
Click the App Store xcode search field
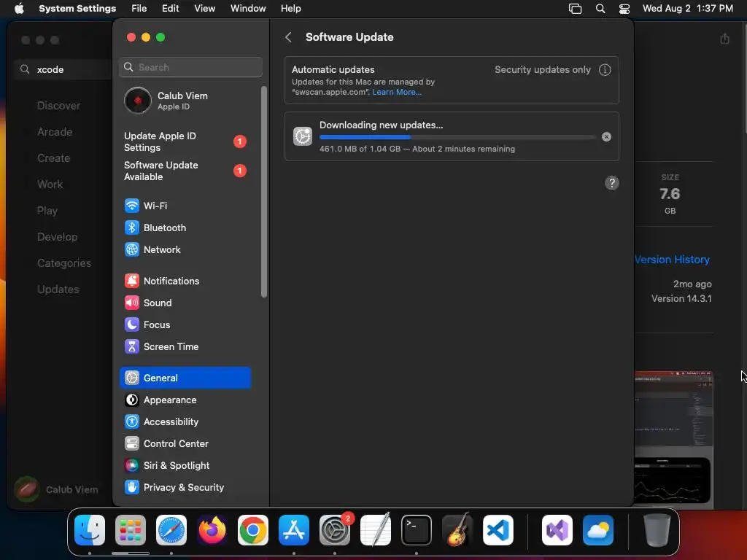tap(64, 69)
